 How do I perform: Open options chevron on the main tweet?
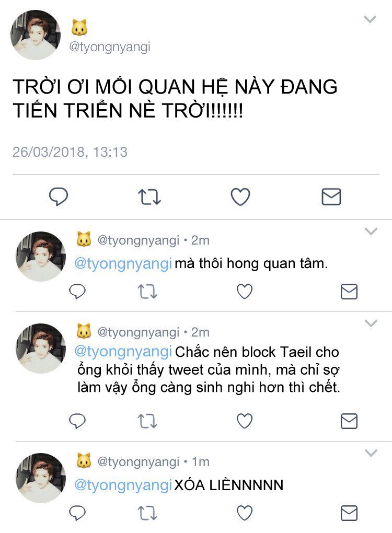370,19
